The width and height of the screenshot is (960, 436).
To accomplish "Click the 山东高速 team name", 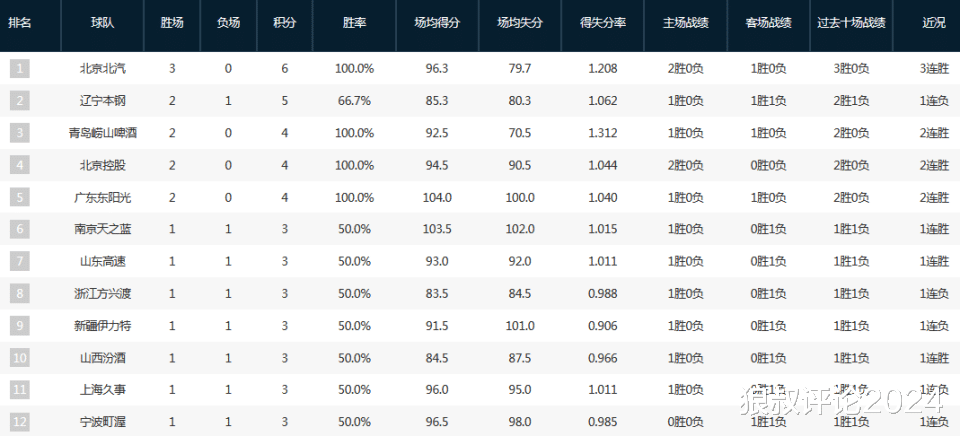I will tap(102, 262).
